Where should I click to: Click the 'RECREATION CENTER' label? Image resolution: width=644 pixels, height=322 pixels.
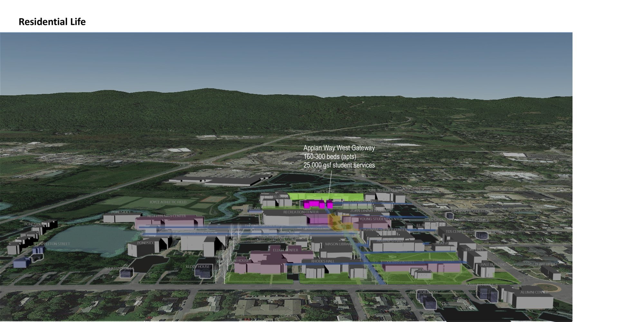pyautogui.click(x=301, y=212)
